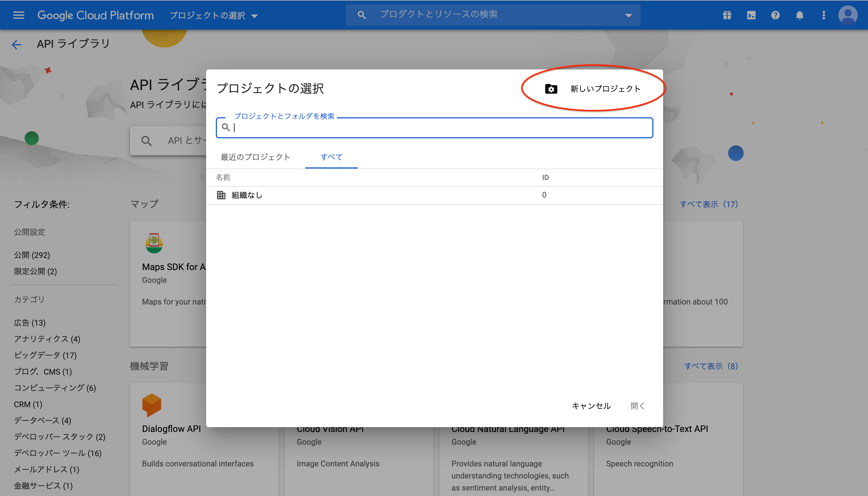Click the プロジェクトとフォルダを検索 search field
Image resolution: width=868 pixels, height=496 pixels.
coord(434,128)
